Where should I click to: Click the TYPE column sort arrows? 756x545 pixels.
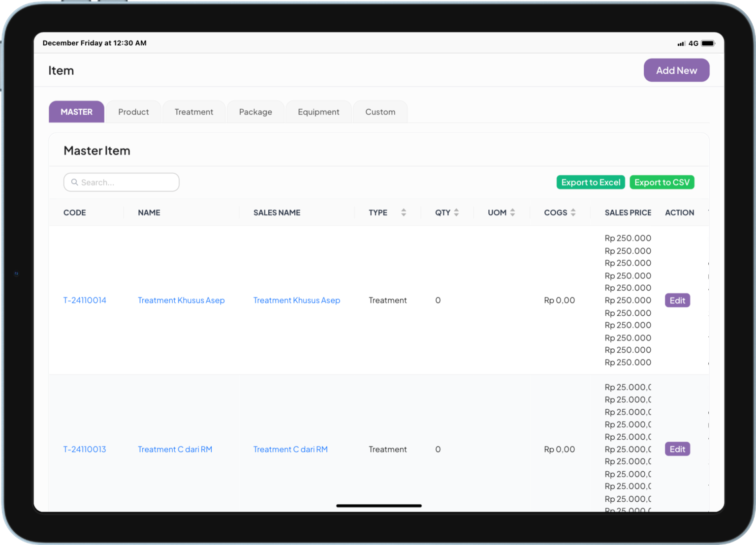404,212
